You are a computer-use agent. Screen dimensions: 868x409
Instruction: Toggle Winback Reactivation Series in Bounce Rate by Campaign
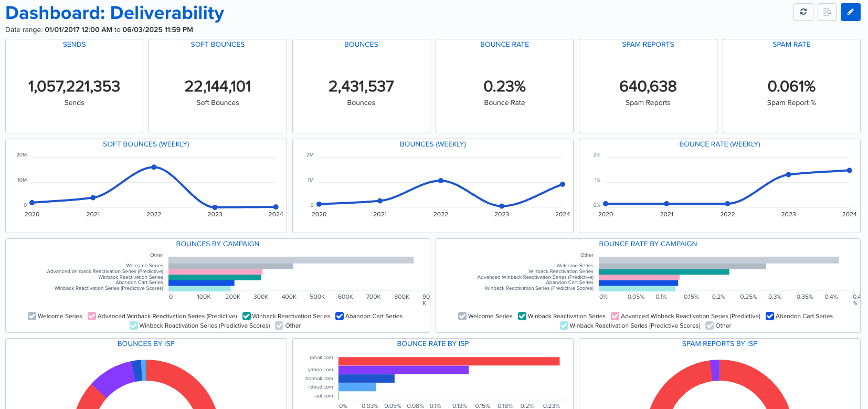(522, 316)
